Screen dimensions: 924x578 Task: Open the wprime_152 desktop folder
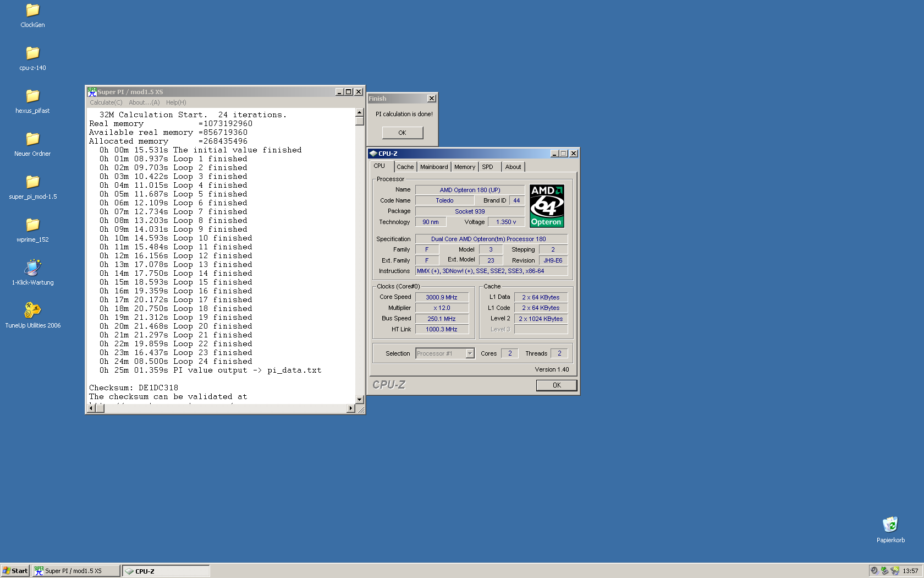tap(32, 230)
